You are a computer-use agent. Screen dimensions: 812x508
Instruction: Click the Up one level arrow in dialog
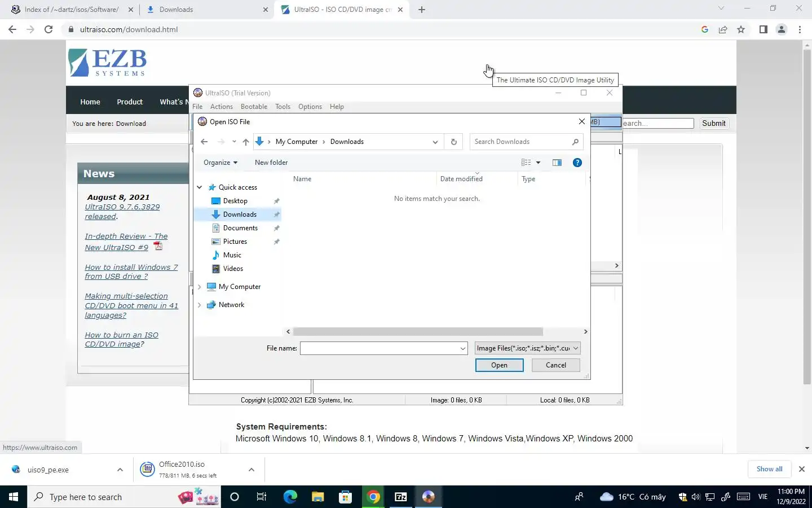click(246, 142)
